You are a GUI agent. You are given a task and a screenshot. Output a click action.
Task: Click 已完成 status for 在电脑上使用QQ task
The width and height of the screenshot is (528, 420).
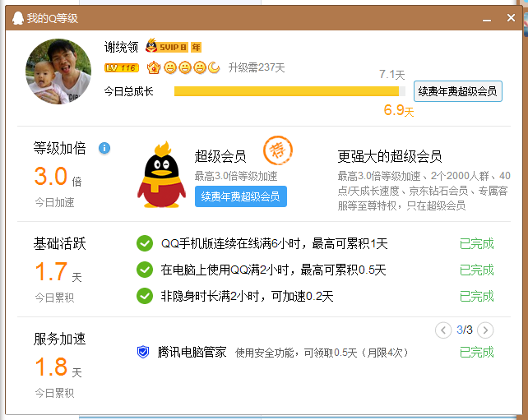click(476, 270)
